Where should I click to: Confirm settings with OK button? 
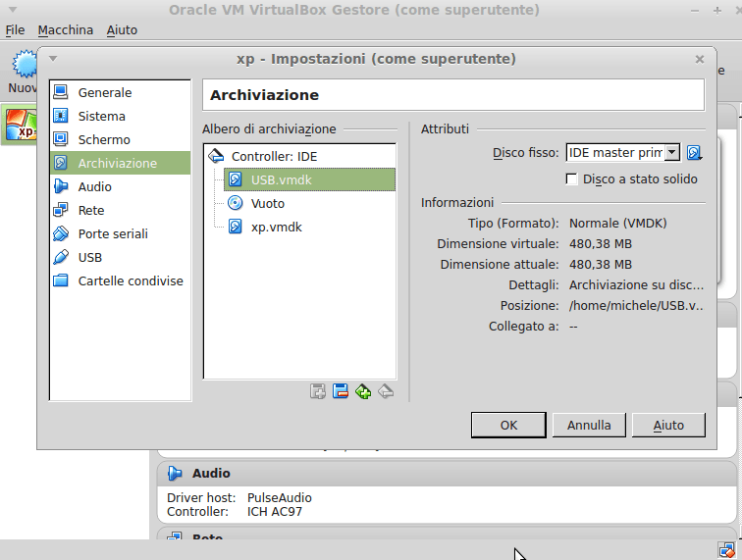pos(508,426)
